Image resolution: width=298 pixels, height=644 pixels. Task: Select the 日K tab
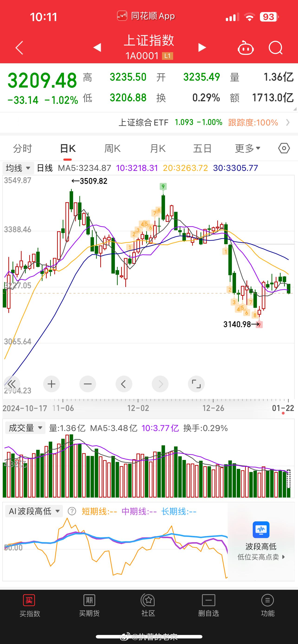(68, 149)
